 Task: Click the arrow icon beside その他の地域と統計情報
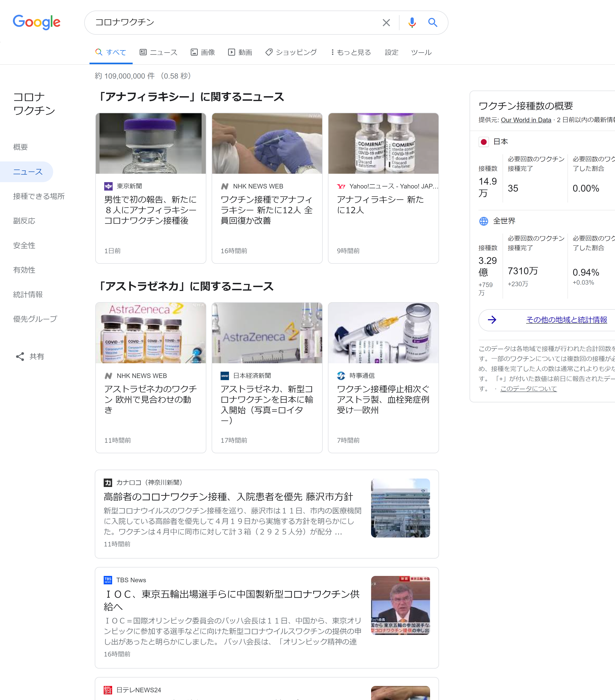pyautogui.click(x=492, y=320)
